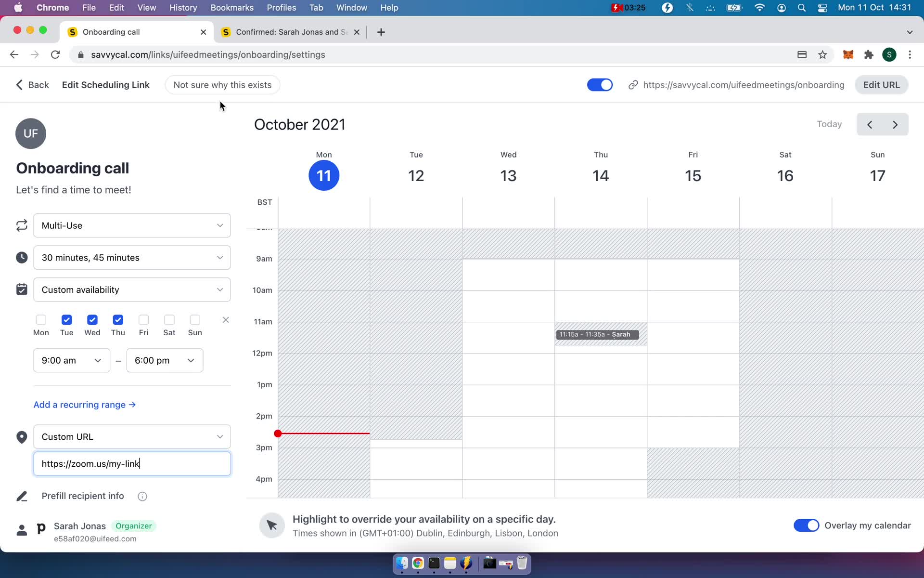Click the location pin icon beside Custom URL
The image size is (924, 578).
tap(21, 436)
